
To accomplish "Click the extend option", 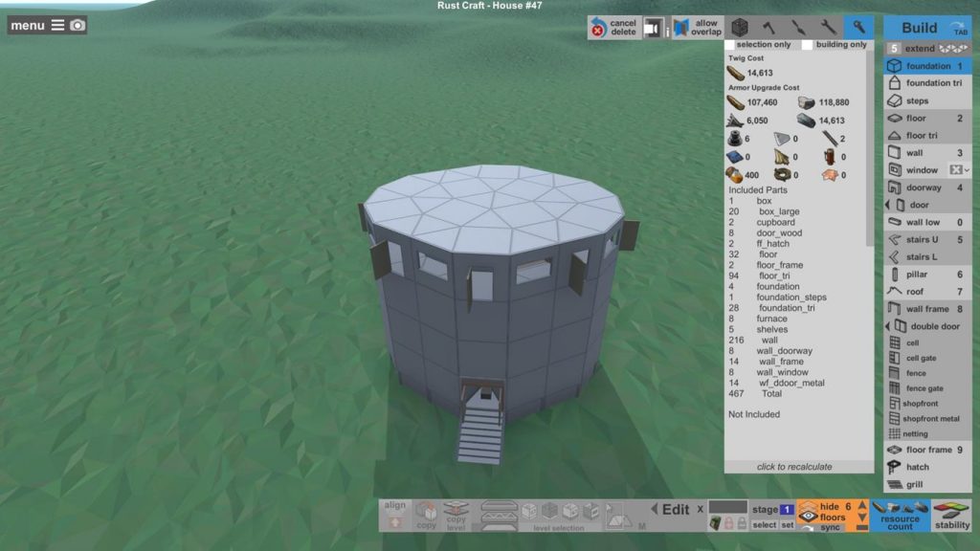I will coord(927,48).
